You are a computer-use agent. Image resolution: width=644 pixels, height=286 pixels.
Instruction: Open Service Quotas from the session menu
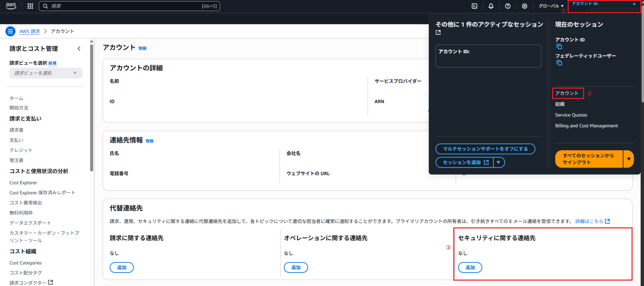(x=571, y=115)
